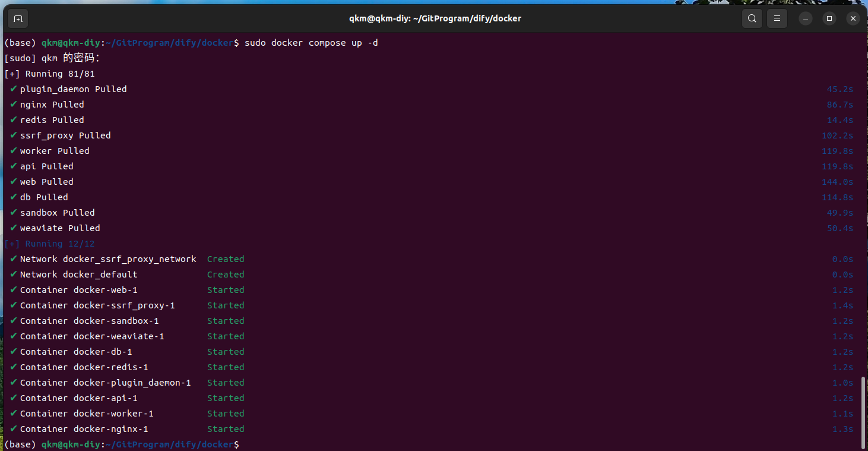Click the 'Running 12/12' line

(49, 244)
